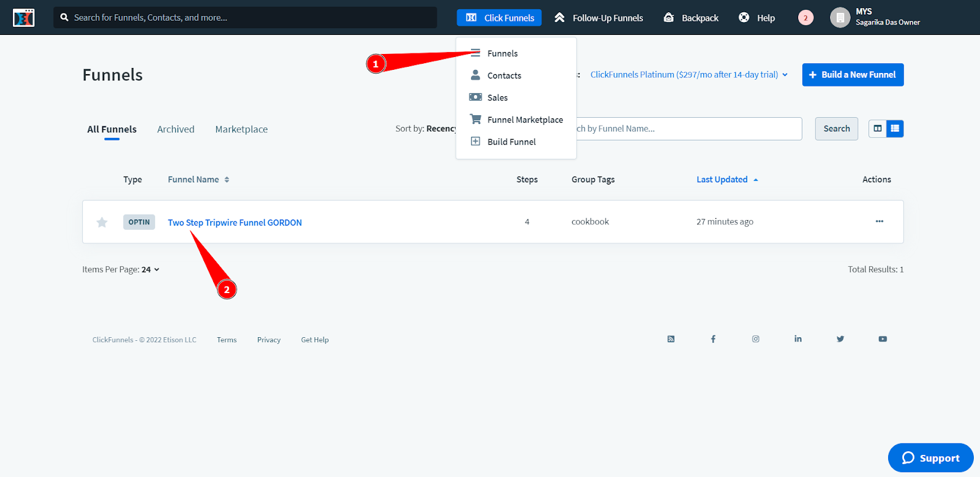Open the RSS feed icon in footer
Image resolution: width=980 pixels, height=477 pixels.
[671, 339]
